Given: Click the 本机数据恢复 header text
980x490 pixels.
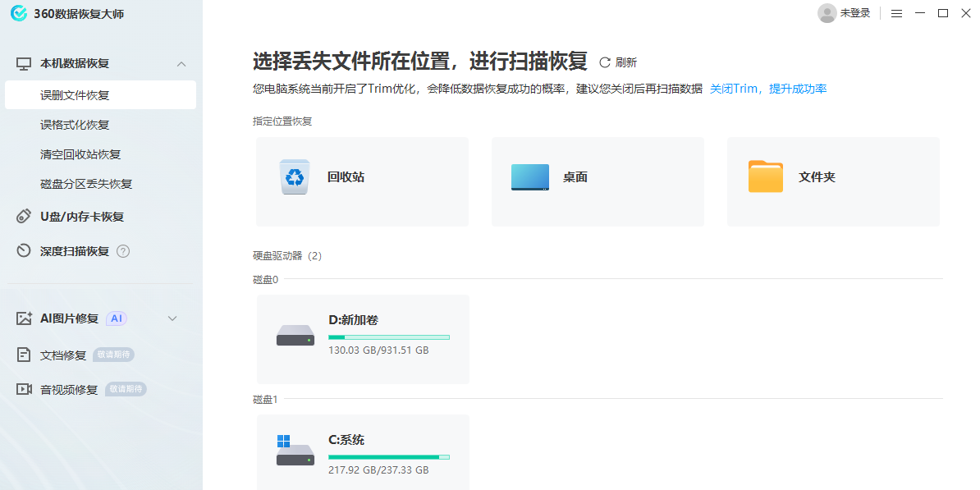Looking at the screenshot, I should coord(75,64).
